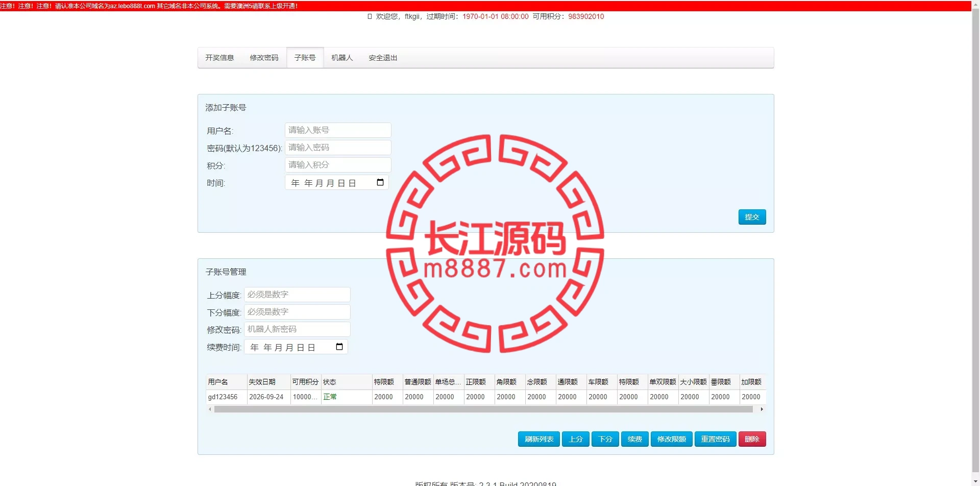Focus the 请输入密码 password field
This screenshot has width=980, height=486.
338,148
